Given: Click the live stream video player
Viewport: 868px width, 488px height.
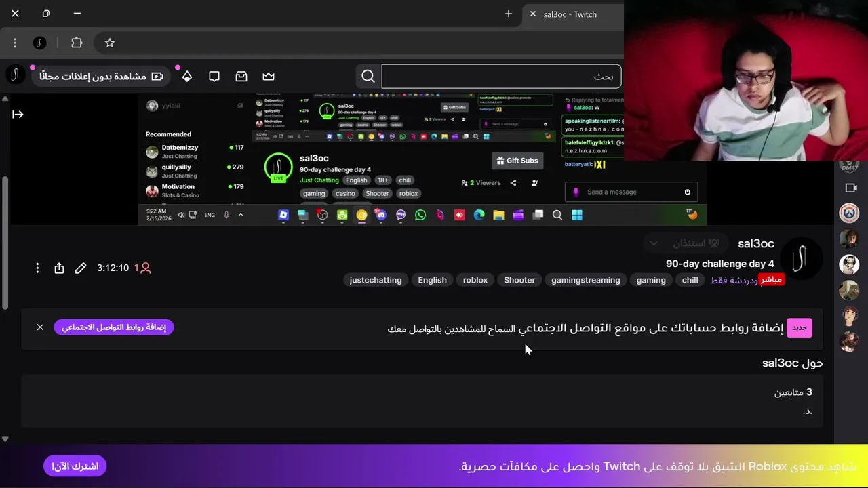Looking at the screenshot, I should pyautogui.click(x=422, y=159).
